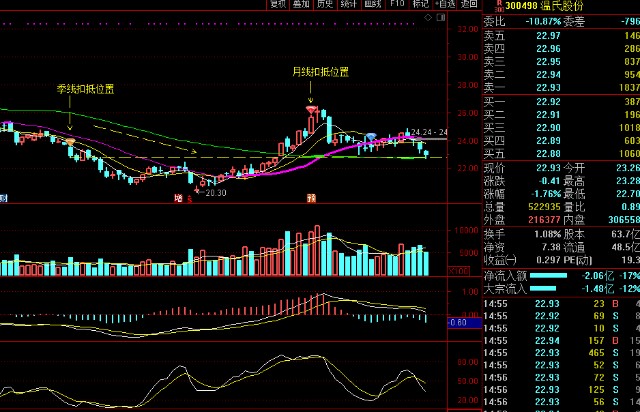
Task: Click the 换手 value 1.08%
Action: pos(547,234)
